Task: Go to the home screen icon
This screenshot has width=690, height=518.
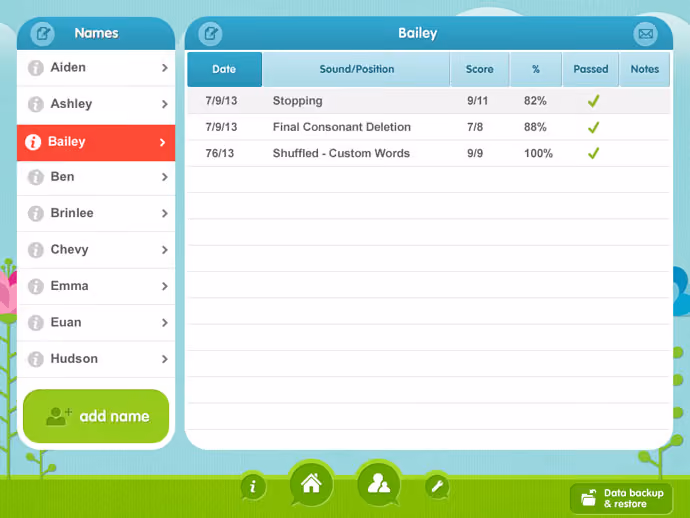Action: click(311, 484)
